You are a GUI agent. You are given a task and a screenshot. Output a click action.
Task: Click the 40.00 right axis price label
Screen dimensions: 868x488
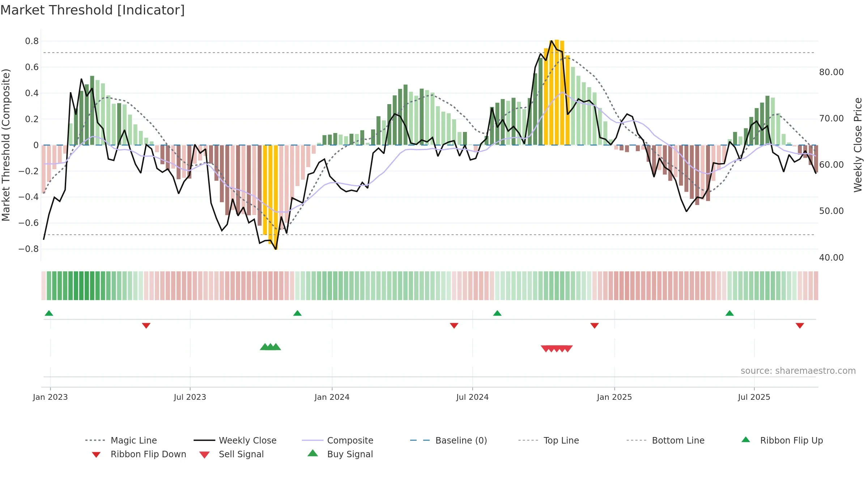point(831,258)
